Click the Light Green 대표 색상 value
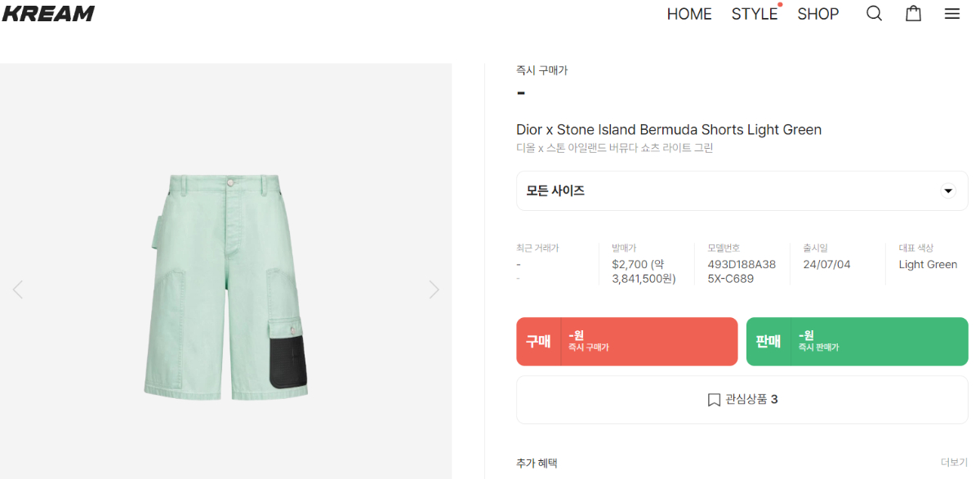Screen dimensions: 980x479 pyautogui.click(x=928, y=265)
